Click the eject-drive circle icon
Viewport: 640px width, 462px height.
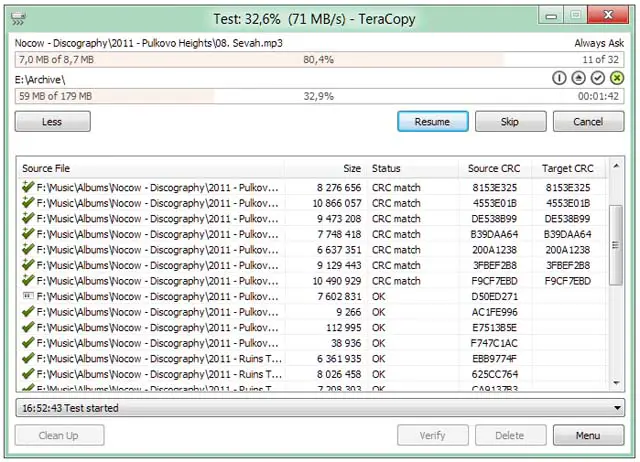[578, 78]
